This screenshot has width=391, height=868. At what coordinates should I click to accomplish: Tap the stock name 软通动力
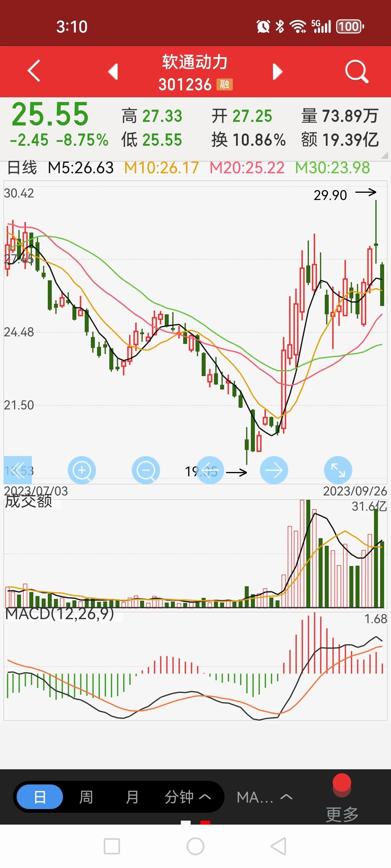tap(195, 62)
